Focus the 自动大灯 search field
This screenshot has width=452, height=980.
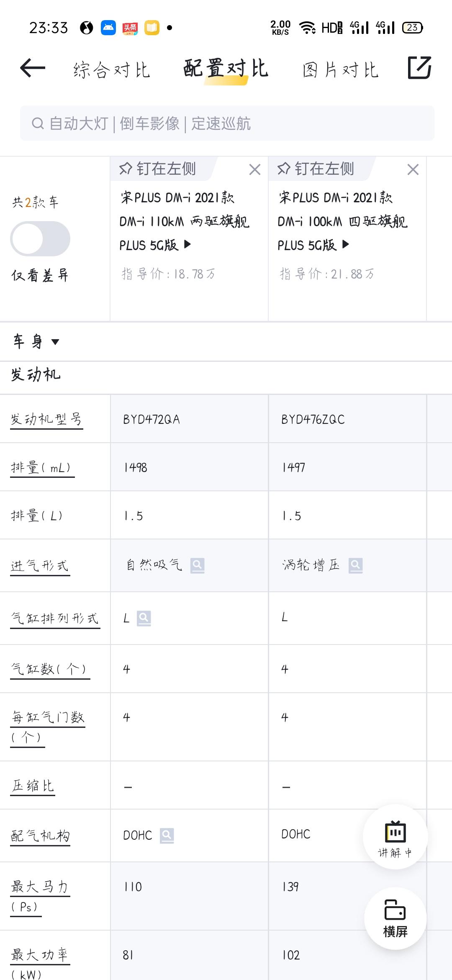coord(227,123)
